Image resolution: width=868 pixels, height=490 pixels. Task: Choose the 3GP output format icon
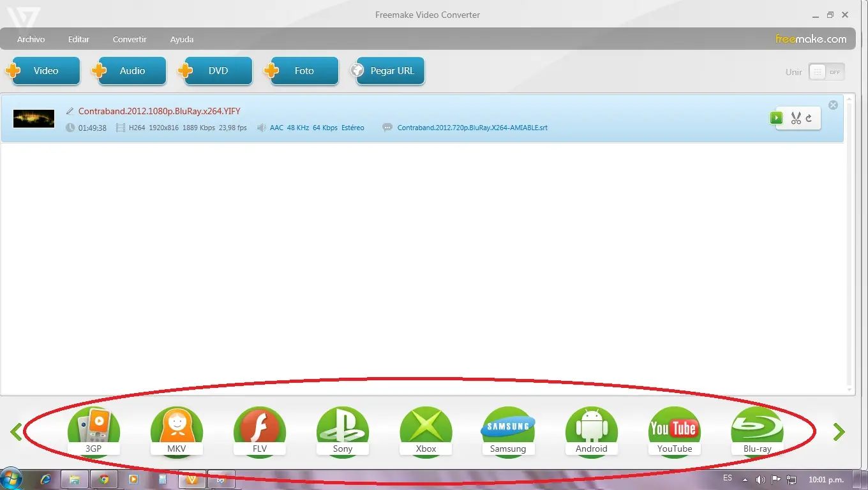(94, 431)
